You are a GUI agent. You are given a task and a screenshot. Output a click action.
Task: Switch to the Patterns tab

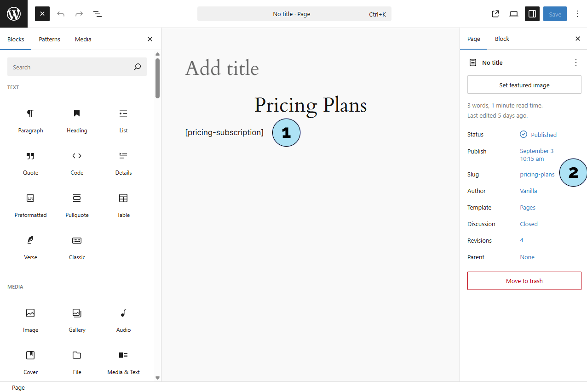(49, 39)
